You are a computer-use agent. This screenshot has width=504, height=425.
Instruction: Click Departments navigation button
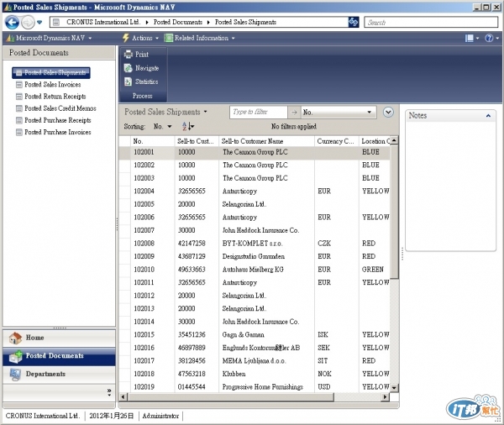point(59,375)
